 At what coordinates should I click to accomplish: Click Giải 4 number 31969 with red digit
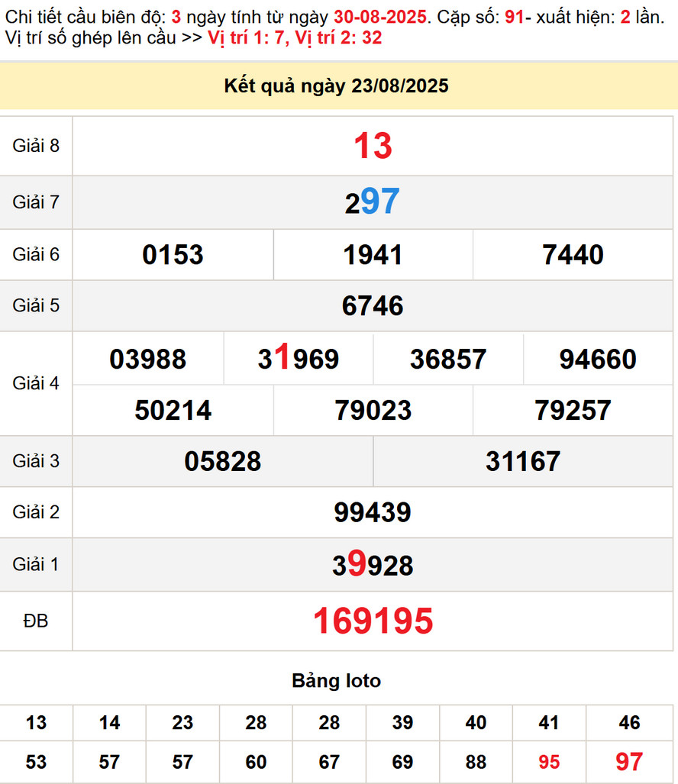pyautogui.click(x=298, y=359)
